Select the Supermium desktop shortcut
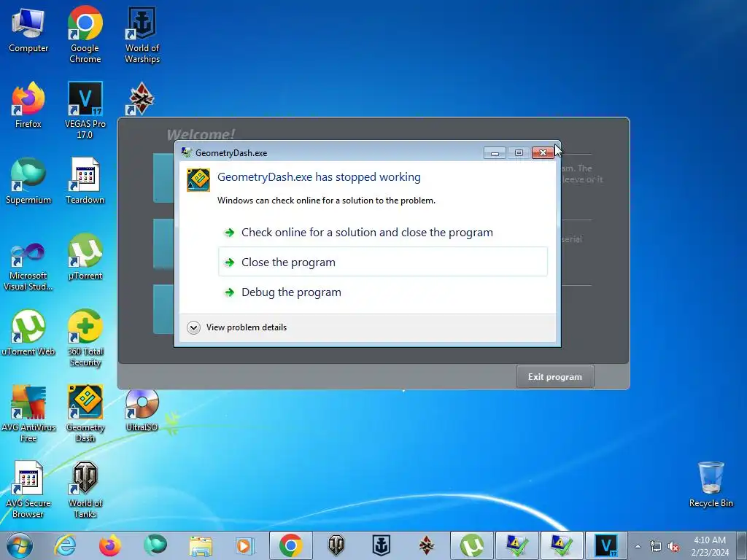The height and width of the screenshot is (560, 747). tap(28, 181)
